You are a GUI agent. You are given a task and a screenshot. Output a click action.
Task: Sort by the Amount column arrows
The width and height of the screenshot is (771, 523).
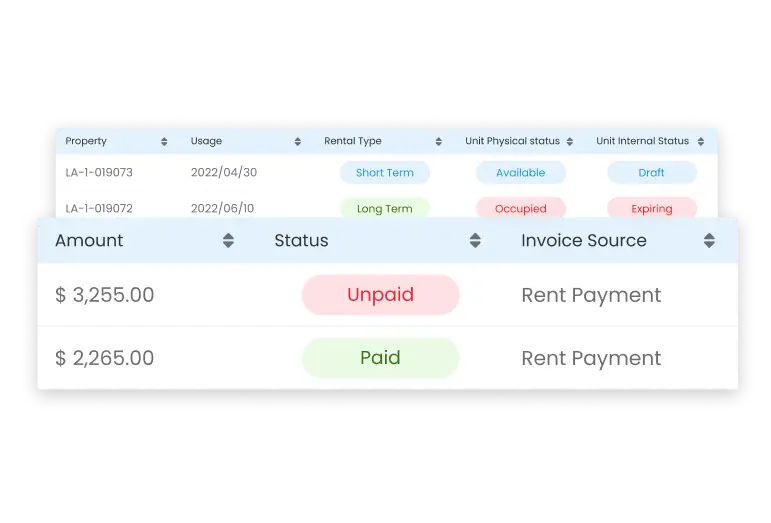coord(228,241)
